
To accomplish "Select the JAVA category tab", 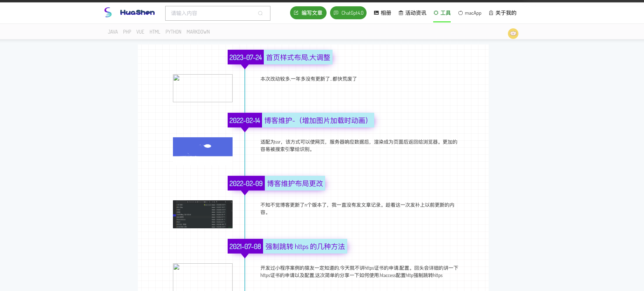I will pyautogui.click(x=113, y=32).
